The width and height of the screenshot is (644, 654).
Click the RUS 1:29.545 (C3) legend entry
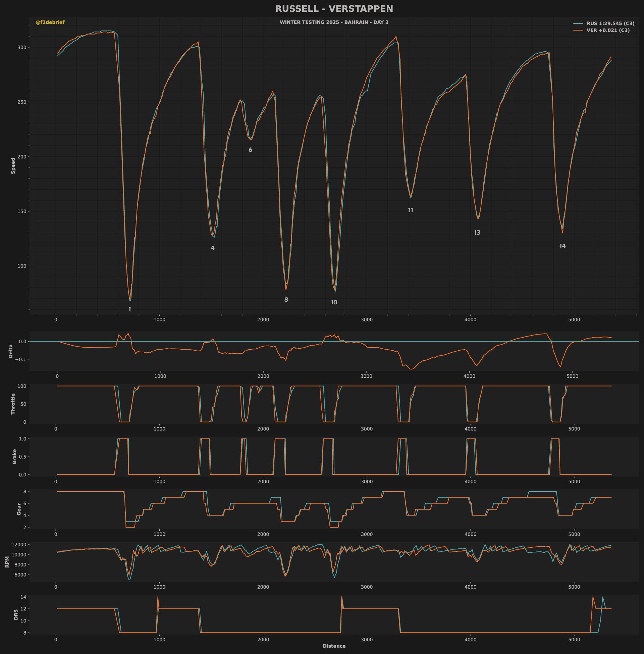tap(604, 23)
